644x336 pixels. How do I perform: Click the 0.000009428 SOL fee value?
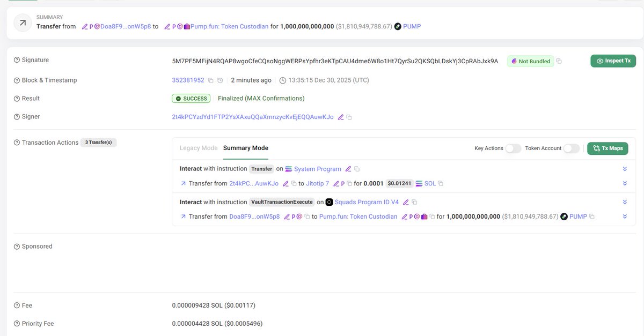214,305
